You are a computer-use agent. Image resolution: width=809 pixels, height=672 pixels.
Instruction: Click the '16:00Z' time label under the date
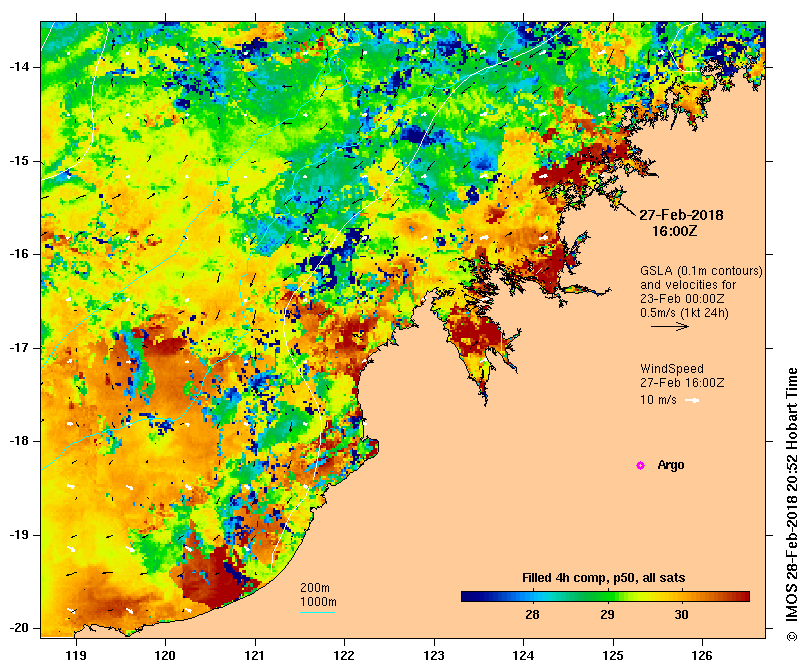(x=675, y=231)
